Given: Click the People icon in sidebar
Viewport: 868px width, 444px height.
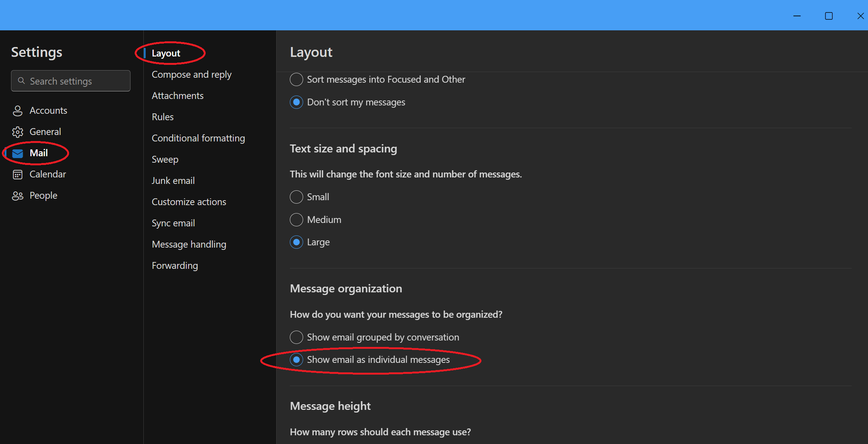Looking at the screenshot, I should pyautogui.click(x=17, y=196).
